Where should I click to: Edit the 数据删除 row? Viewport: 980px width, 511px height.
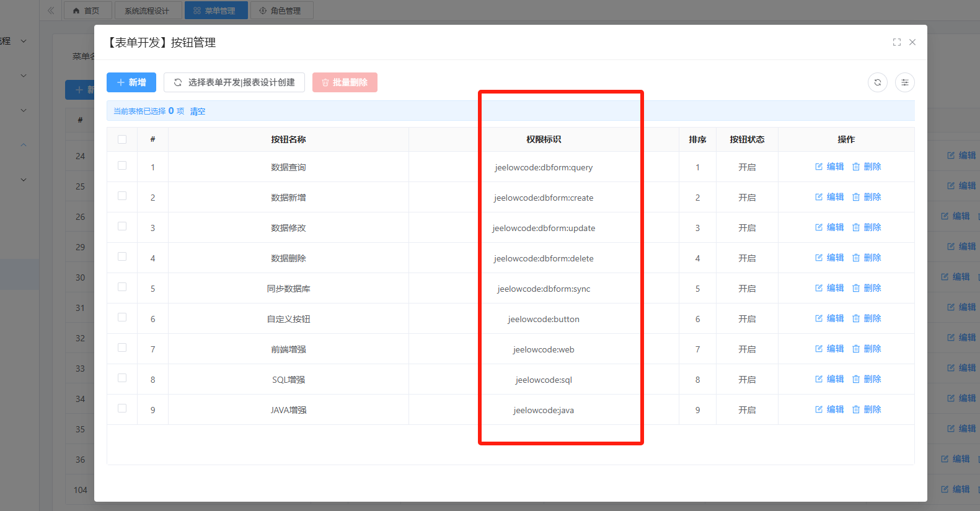[829, 258]
